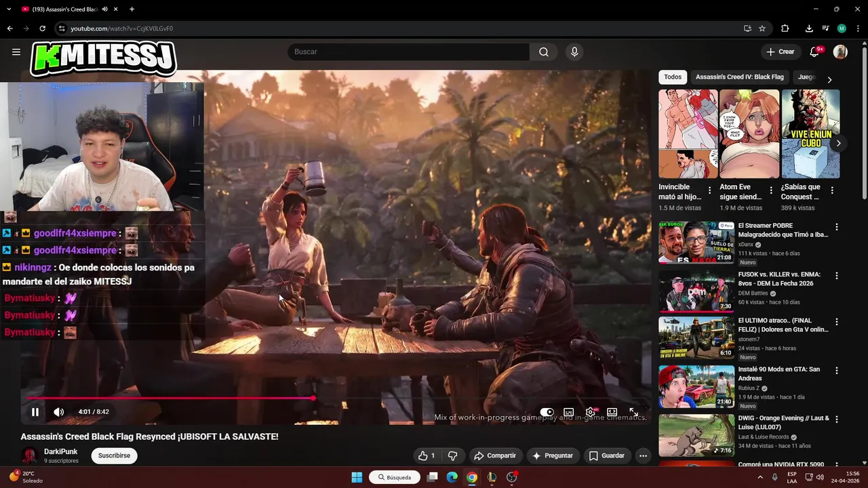Show more filter chips with right arrow
The width and height of the screenshot is (868, 488).
[829, 79]
